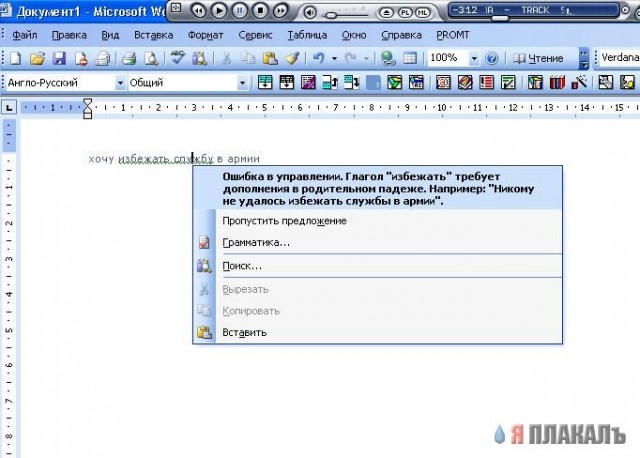Open the Вставка menu
Screen dimensions: 640x458
[153, 35]
